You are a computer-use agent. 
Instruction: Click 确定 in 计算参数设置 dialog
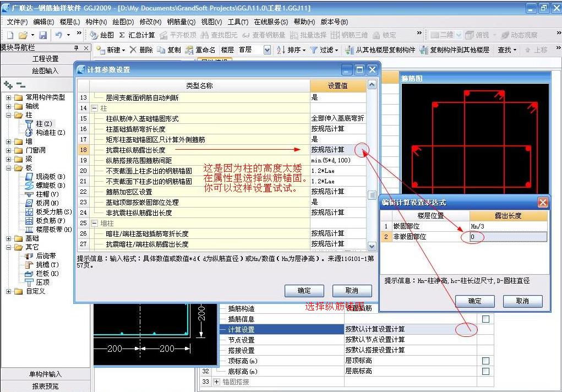pos(304,291)
